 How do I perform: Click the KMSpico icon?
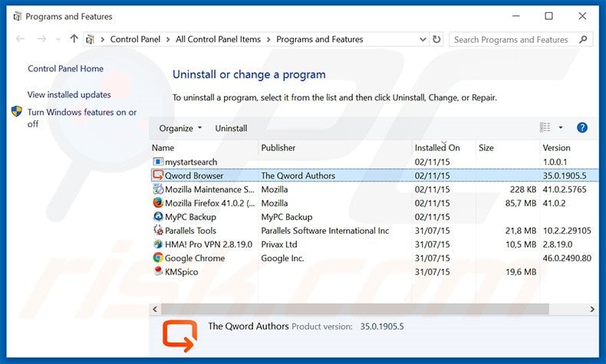(x=158, y=271)
